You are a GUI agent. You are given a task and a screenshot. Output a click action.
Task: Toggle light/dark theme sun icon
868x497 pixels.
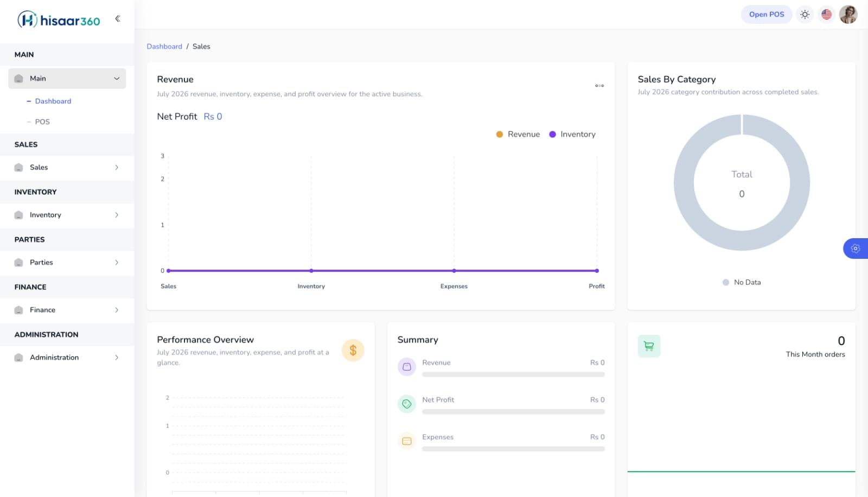(805, 15)
